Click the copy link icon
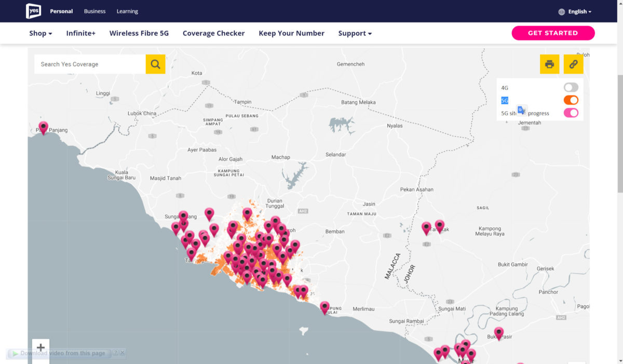 (573, 64)
